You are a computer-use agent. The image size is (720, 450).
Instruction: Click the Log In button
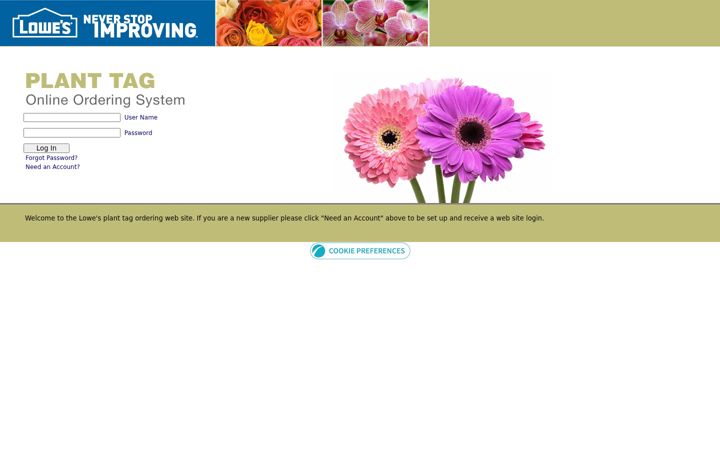pos(46,148)
